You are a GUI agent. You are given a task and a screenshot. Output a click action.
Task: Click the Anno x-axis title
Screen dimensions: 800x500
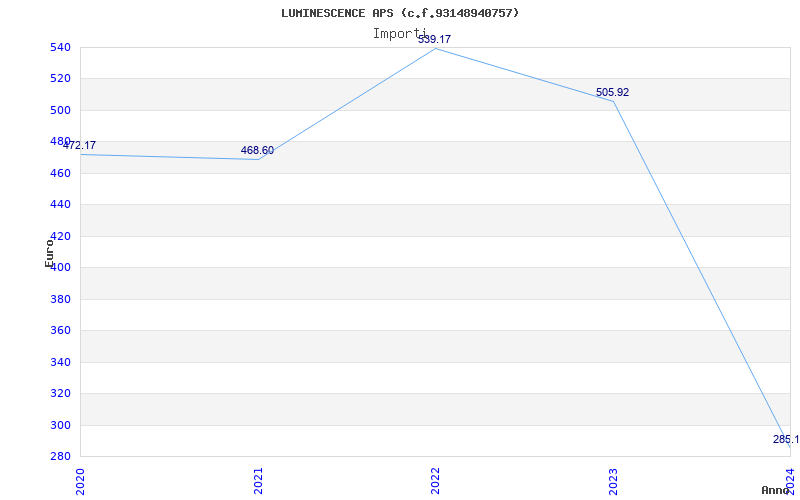(x=776, y=490)
